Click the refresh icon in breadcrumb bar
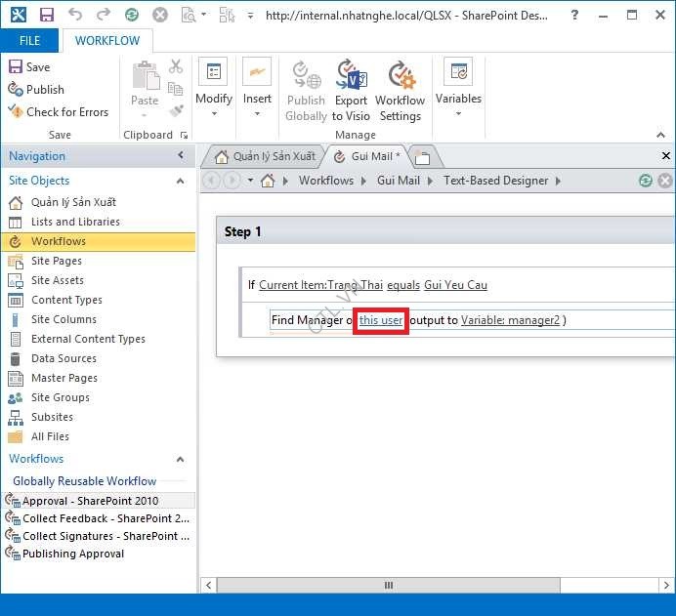Image resolution: width=676 pixels, height=616 pixels. tap(645, 181)
